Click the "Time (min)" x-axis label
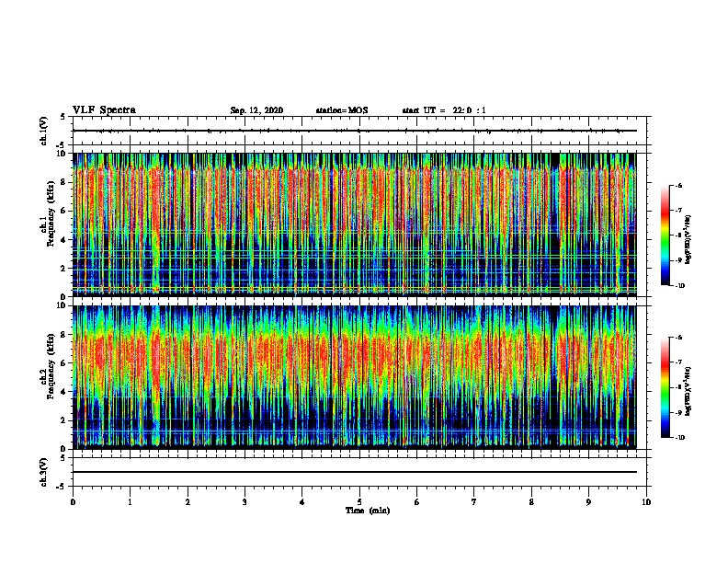The width and height of the screenshot is (728, 563). click(x=368, y=511)
